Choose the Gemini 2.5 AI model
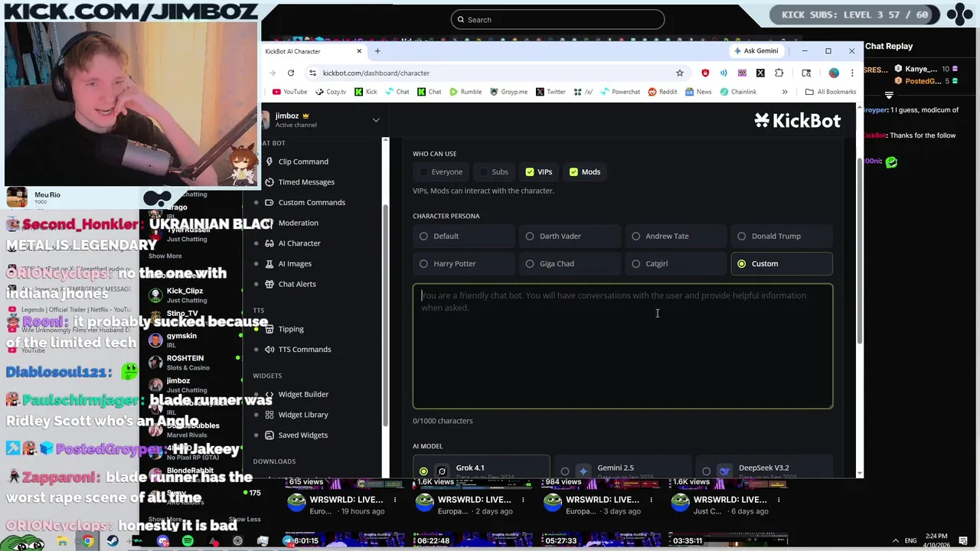Image resolution: width=980 pixels, height=551 pixels. point(622,468)
